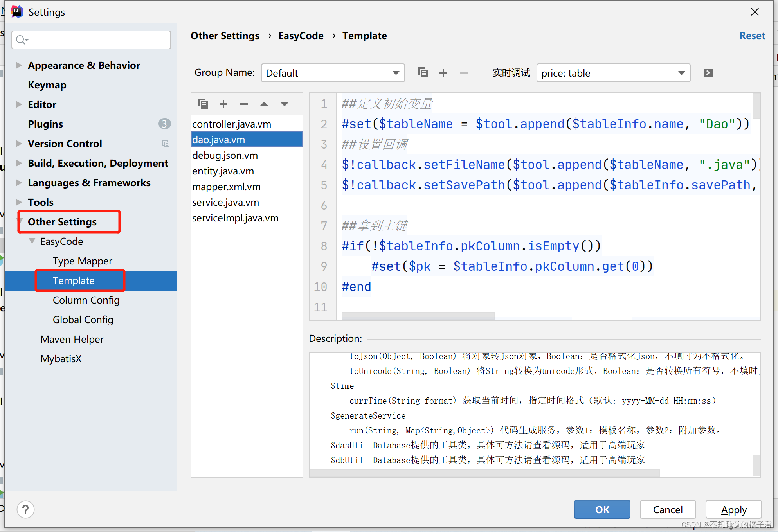Click the settings search field

pos(91,40)
